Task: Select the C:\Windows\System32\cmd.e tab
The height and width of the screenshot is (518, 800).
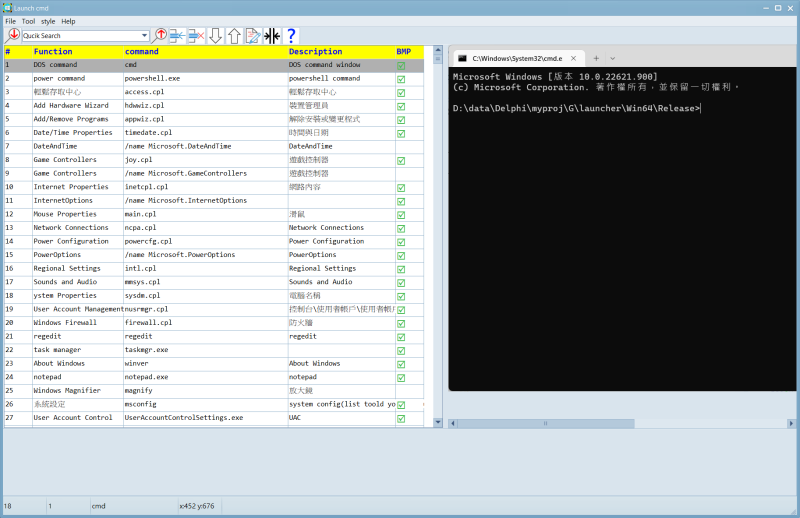Action: click(x=517, y=58)
